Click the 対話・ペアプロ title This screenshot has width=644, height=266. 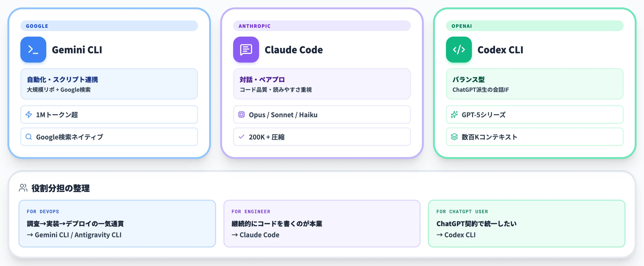pyautogui.click(x=262, y=80)
